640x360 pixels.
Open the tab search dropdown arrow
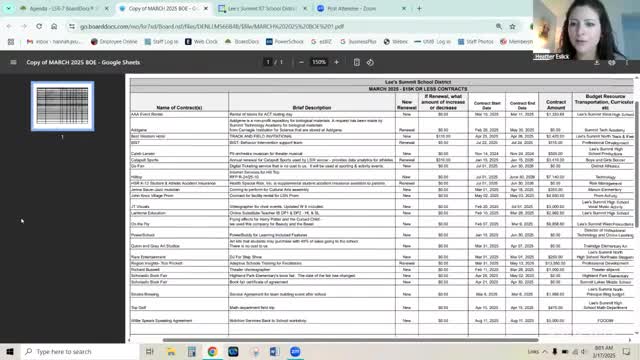pos(8,8)
